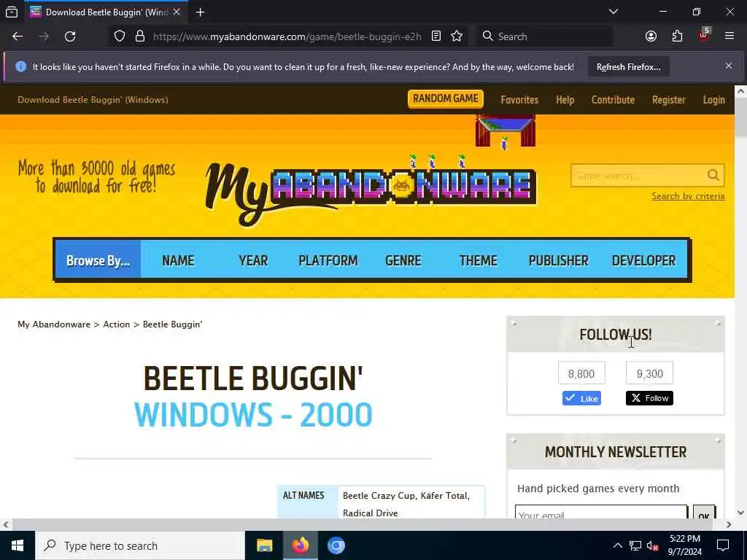Open the Windows Start menu
Screen dimensions: 747x560
point(18,545)
